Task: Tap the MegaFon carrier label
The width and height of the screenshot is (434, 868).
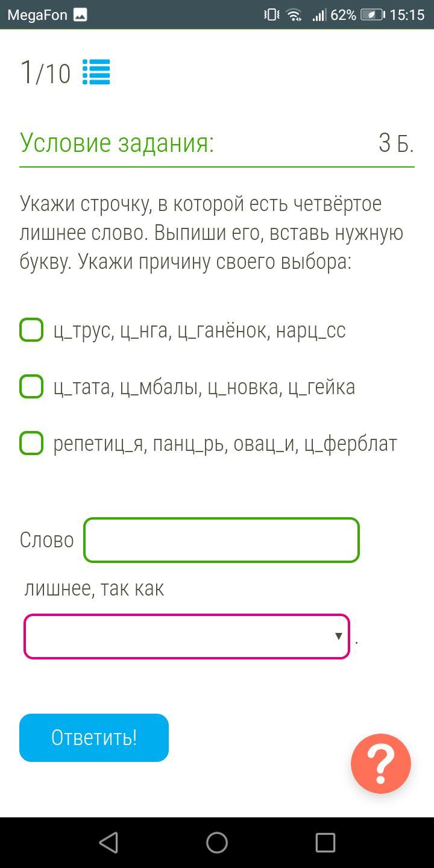Action: click(x=37, y=15)
